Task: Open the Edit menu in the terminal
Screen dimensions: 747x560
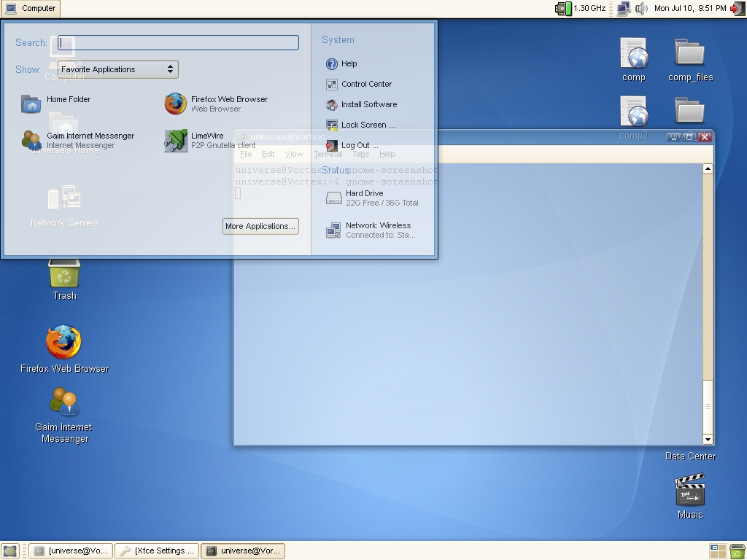Action: [x=268, y=154]
